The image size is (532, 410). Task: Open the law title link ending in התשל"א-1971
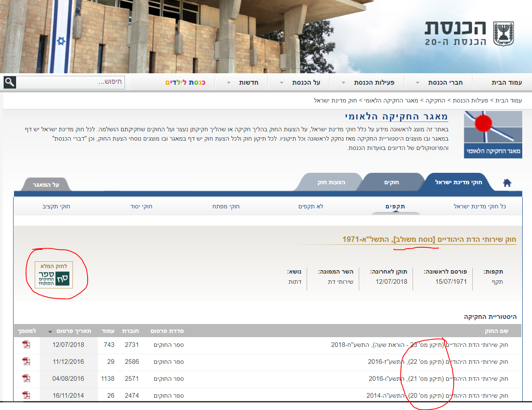pos(429,239)
